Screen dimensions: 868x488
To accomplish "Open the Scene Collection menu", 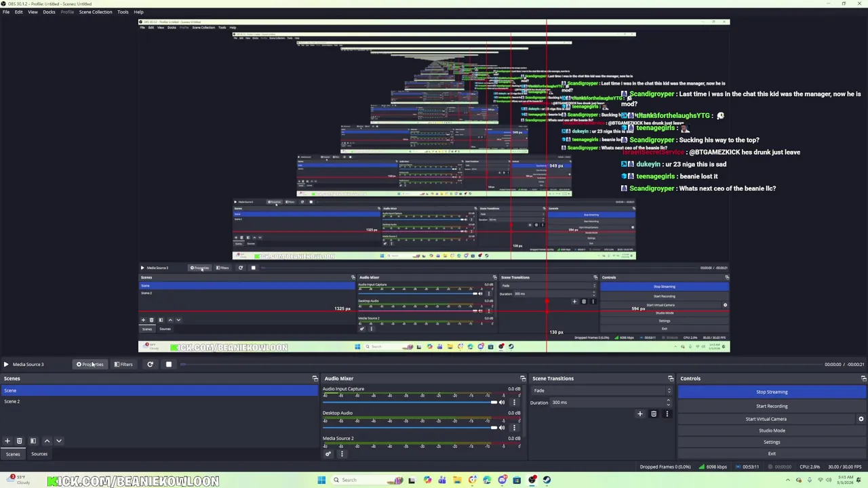I will (96, 12).
